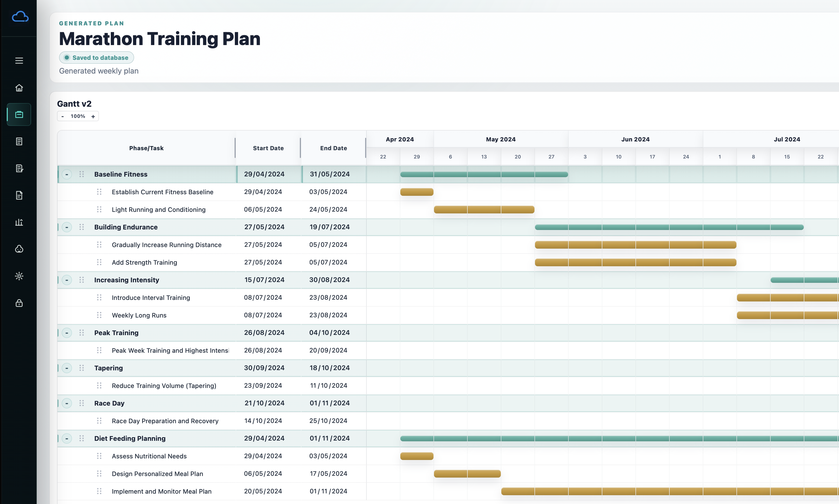Select the Design Personalized Meal Plan Gantt bar
The width and height of the screenshot is (839, 504).
pyautogui.click(x=467, y=474)
